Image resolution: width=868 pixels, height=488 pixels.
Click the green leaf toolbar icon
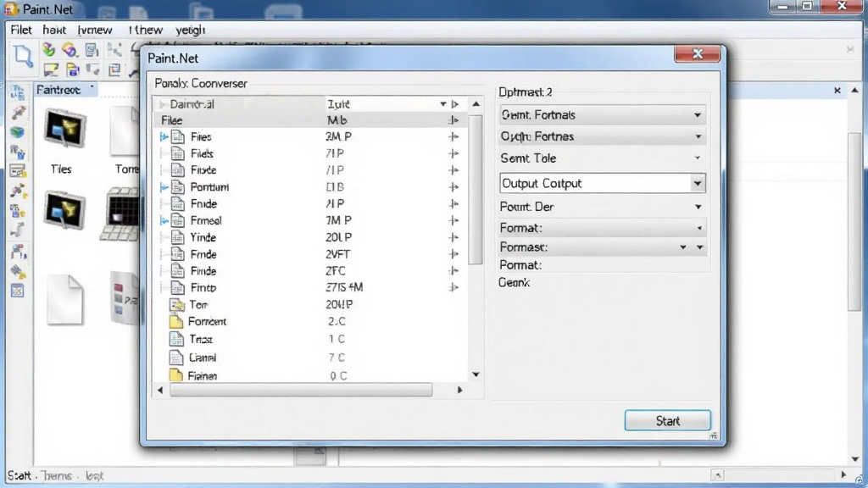tap(48, 50)
